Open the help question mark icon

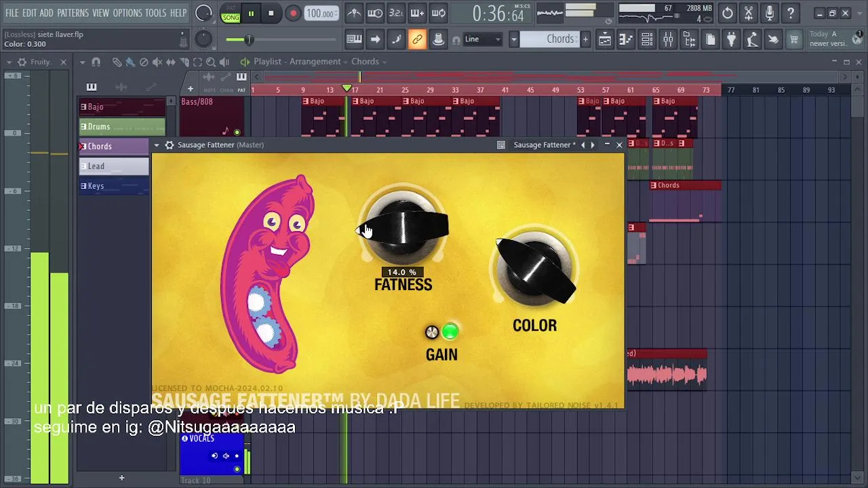point(791,13)
